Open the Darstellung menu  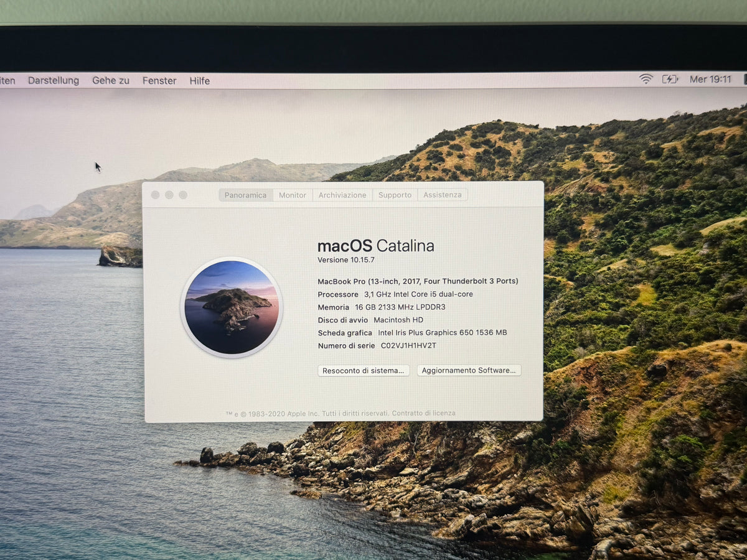tap(54, 80)
